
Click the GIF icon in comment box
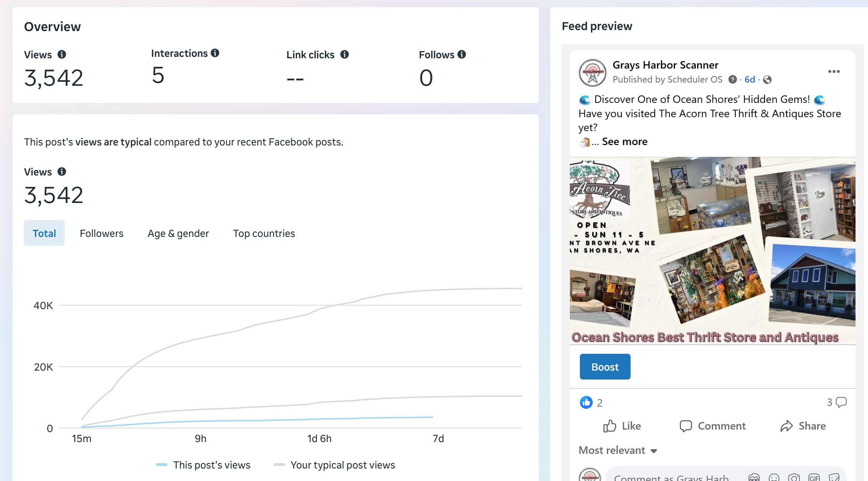[814, 477]
